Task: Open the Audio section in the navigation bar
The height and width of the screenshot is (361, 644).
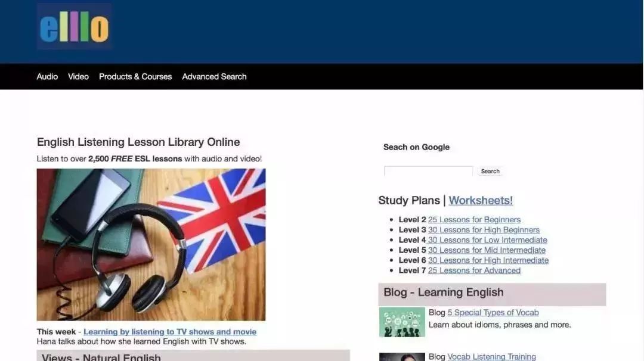Action: (48, 76)
